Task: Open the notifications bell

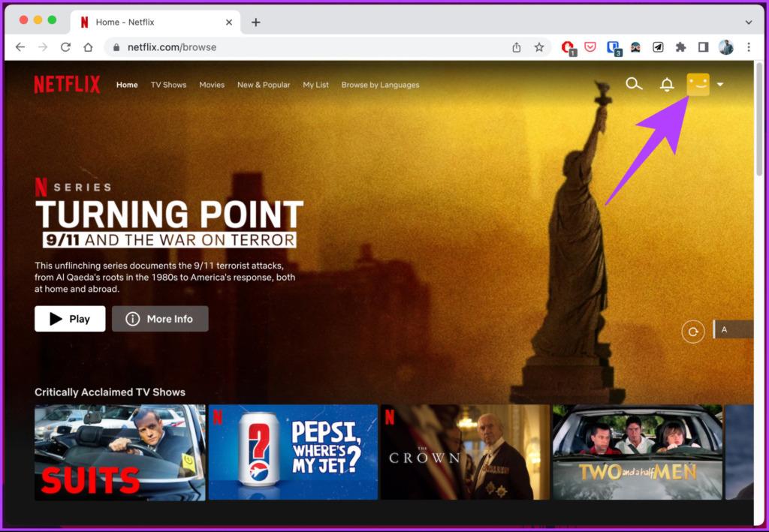Action: click(667, 85)
